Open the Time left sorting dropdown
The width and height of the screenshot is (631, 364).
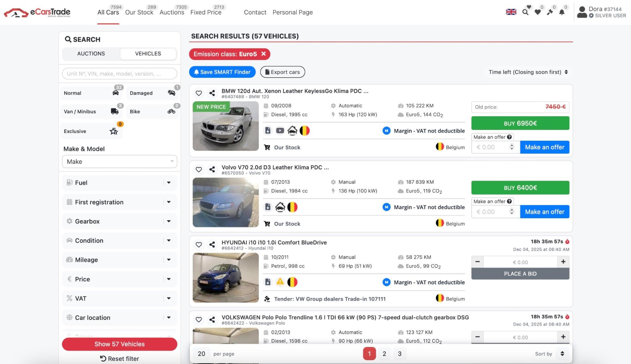[528, 72]
